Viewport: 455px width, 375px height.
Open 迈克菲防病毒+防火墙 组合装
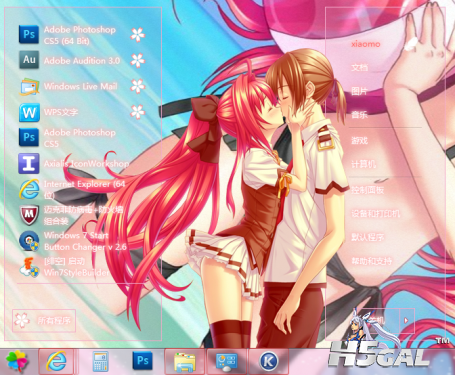(x=73, y=215)
